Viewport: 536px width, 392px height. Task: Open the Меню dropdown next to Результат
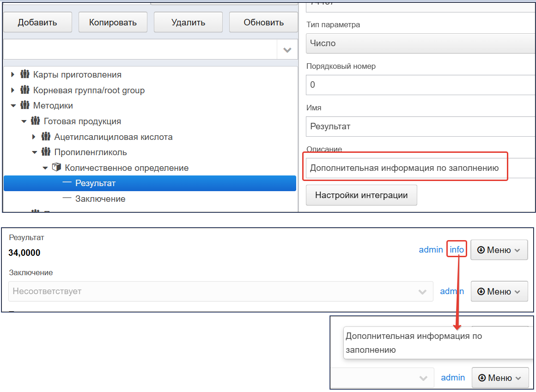[499, 250]
